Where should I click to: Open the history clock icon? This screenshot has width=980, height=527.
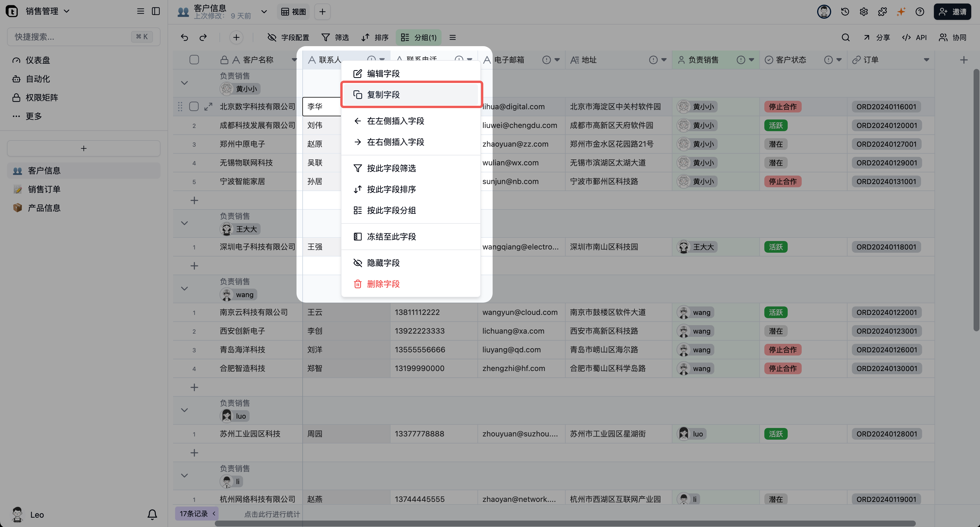845,11
